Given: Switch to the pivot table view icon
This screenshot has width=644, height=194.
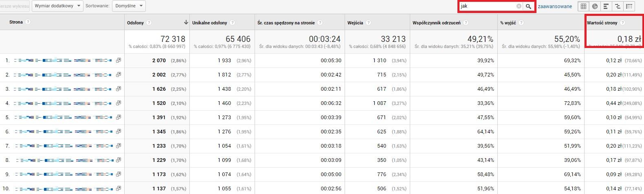Looking at the screenshot, I should point(629,7).
